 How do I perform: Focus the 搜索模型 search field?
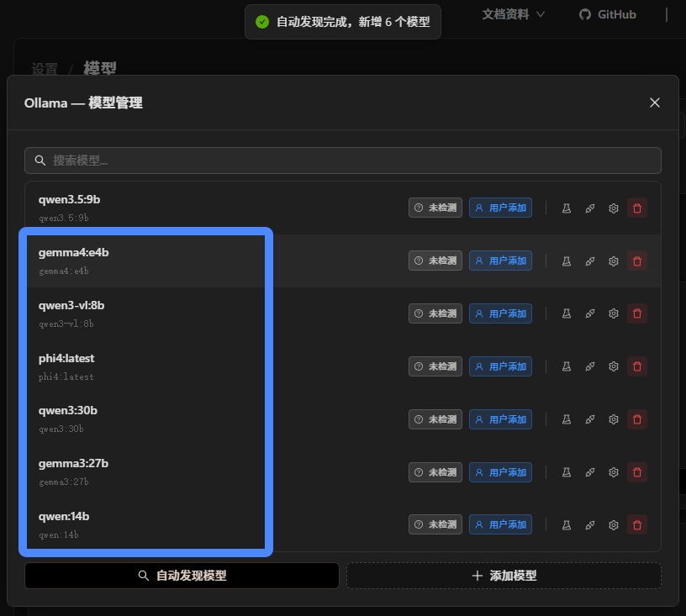(x=343, y=161)
